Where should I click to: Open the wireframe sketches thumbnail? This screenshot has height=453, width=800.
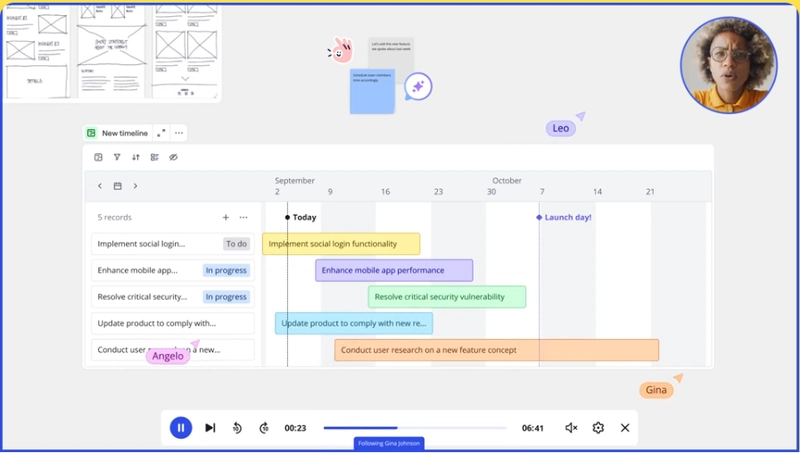click(112, 52)
